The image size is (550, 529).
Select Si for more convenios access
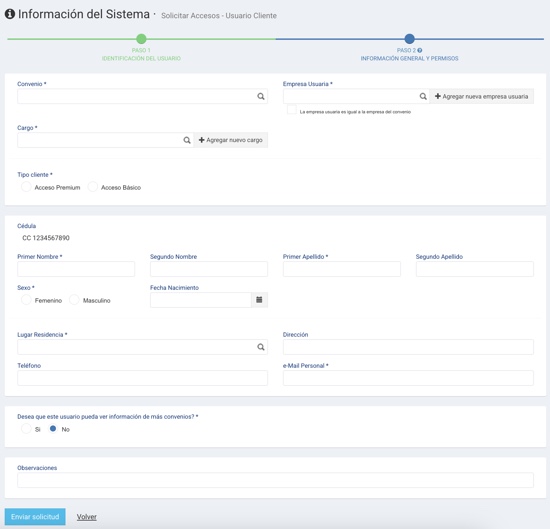tap(26, 428)
